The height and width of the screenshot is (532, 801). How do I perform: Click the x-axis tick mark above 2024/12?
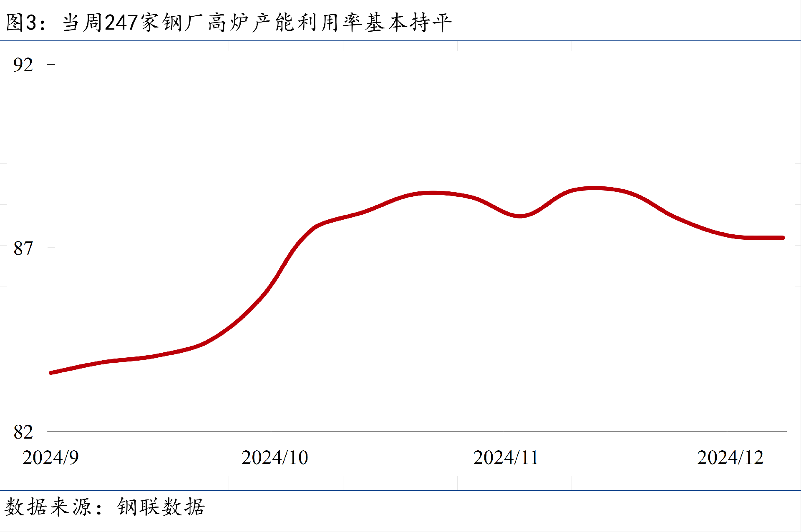727,427
